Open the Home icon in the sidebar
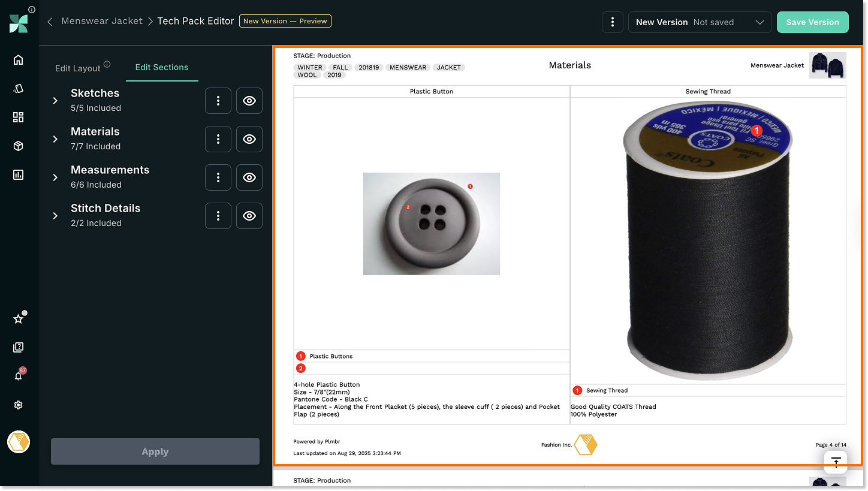The height and width of the screenshot is (491, 868). tap(18, 59)
